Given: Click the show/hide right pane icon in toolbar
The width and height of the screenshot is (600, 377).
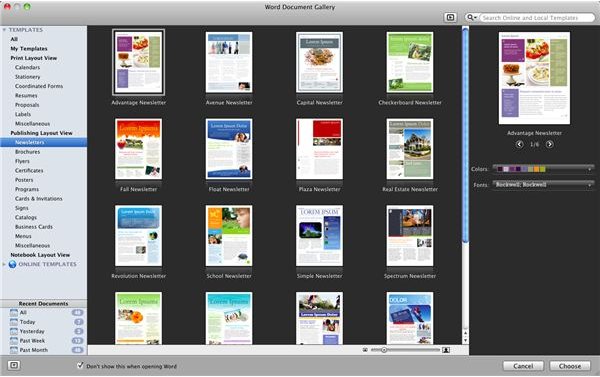Looking at the screenshot, I should (450, 18).
